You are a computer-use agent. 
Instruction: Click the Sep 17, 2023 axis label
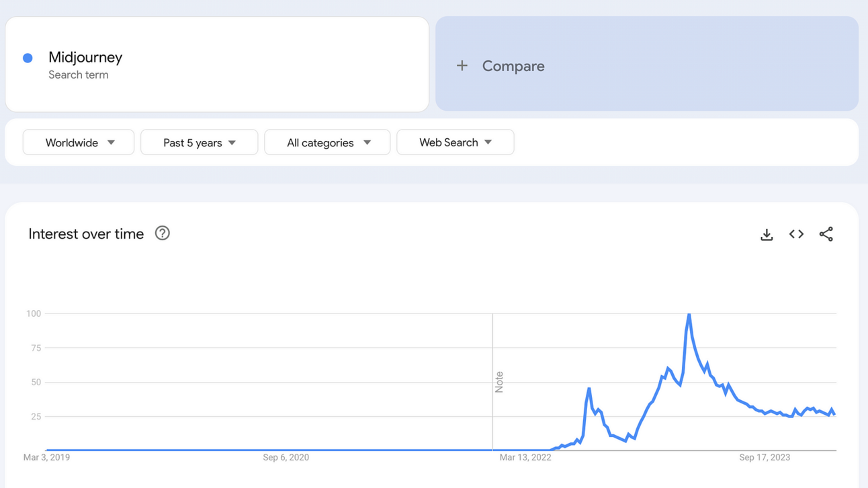765,457
